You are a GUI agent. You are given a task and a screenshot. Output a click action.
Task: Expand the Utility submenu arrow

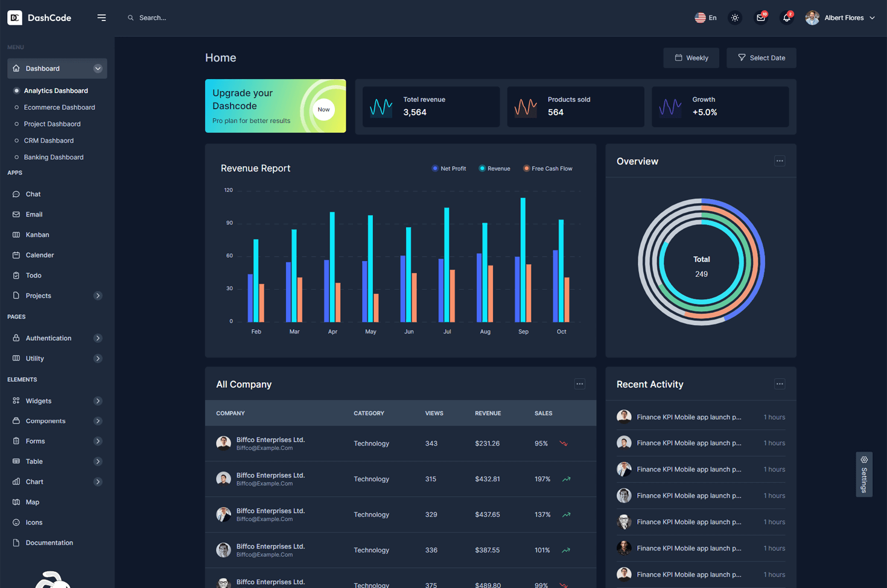tap(98, 359)
